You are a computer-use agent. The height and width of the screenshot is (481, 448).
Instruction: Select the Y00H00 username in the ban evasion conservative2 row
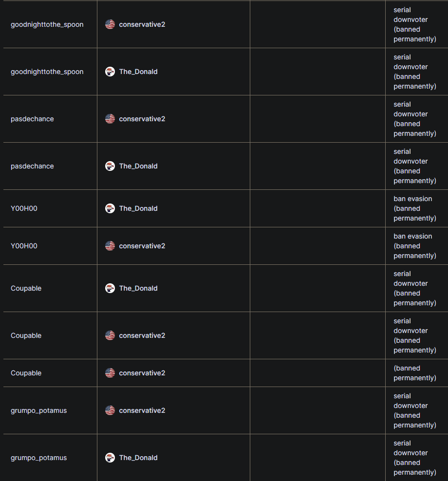pos(24,246)
